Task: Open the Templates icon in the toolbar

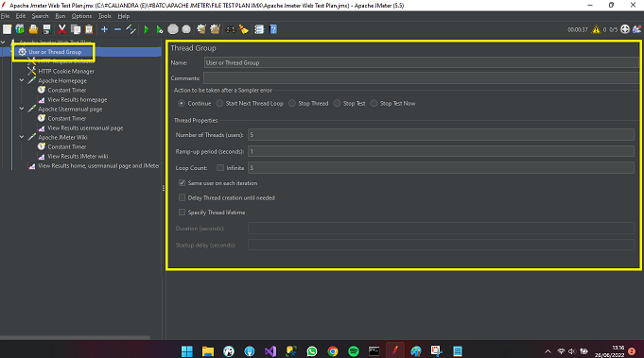Action: point(20,29)
